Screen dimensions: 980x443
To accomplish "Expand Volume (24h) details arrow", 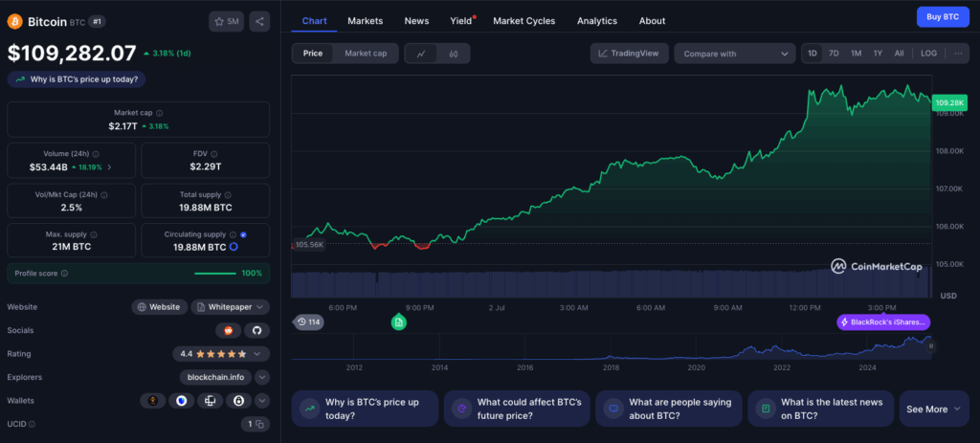I will click(110, 166).
